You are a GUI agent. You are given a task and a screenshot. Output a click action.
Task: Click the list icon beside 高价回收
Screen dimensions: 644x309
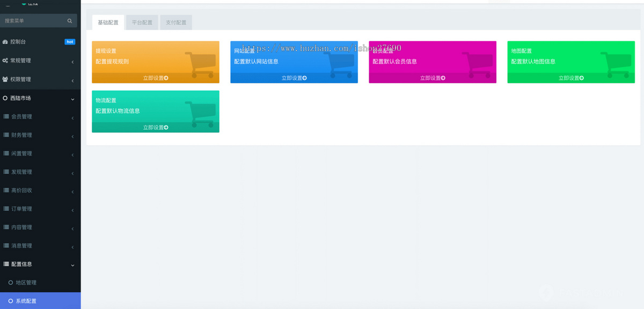coord(6,190)
